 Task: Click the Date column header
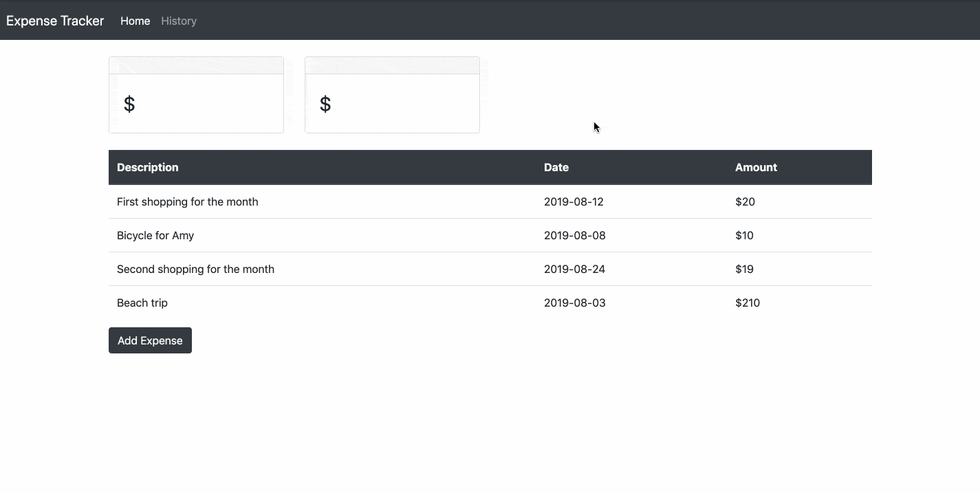pyautogui.click(x=556, y=167)
